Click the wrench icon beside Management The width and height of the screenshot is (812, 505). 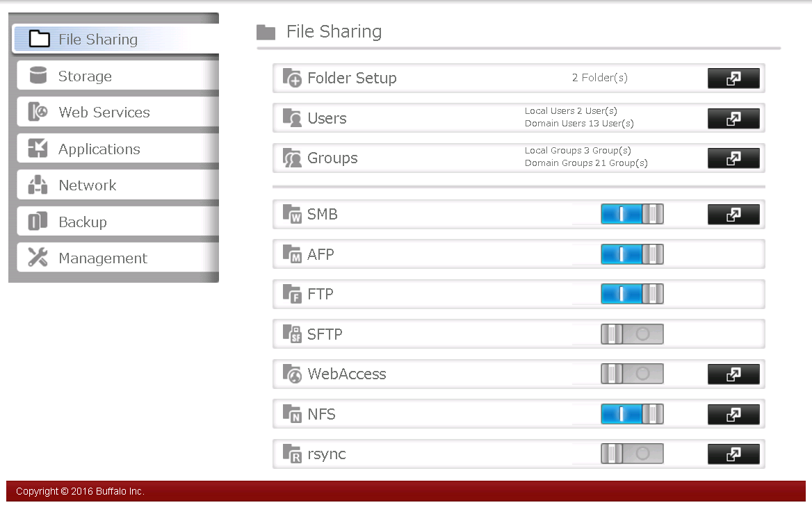pos(38,258)
